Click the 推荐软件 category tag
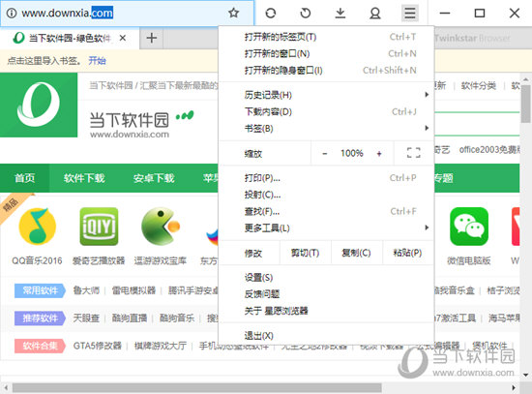The width and height of the screenshot is (532, 394). point(40,318)
